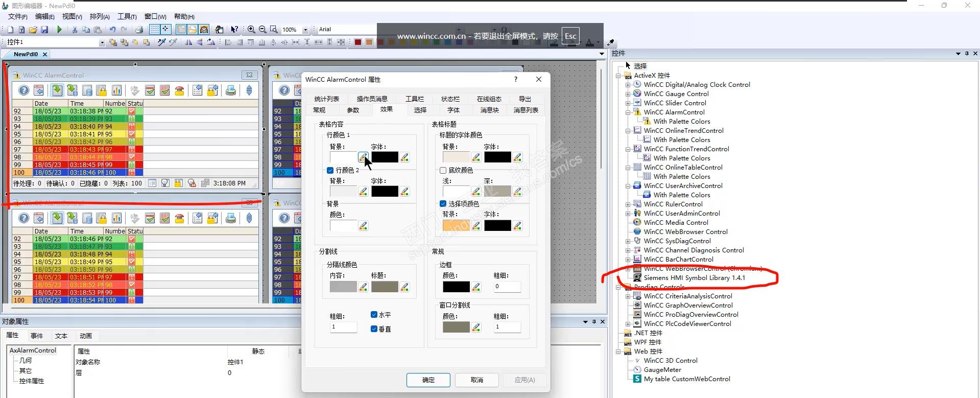The width and height of the screenshot is (980, 398).
Task: Click the flip horizontal mirror icon
Action: click(x=188, y=42)
